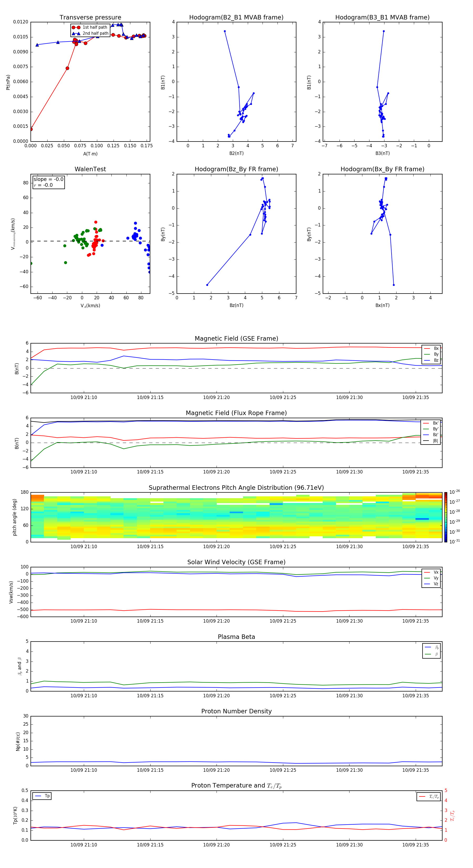This screenshot has width=473, height=868.
Task: Select the "B2(nT)" x-axis label
Action: pos(236,153)
